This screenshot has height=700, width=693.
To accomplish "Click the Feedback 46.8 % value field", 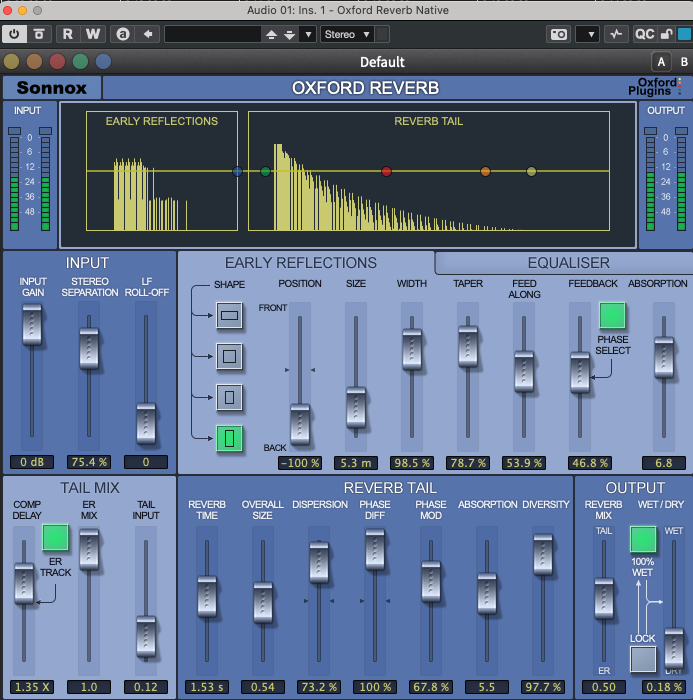I will coord(590,463).
